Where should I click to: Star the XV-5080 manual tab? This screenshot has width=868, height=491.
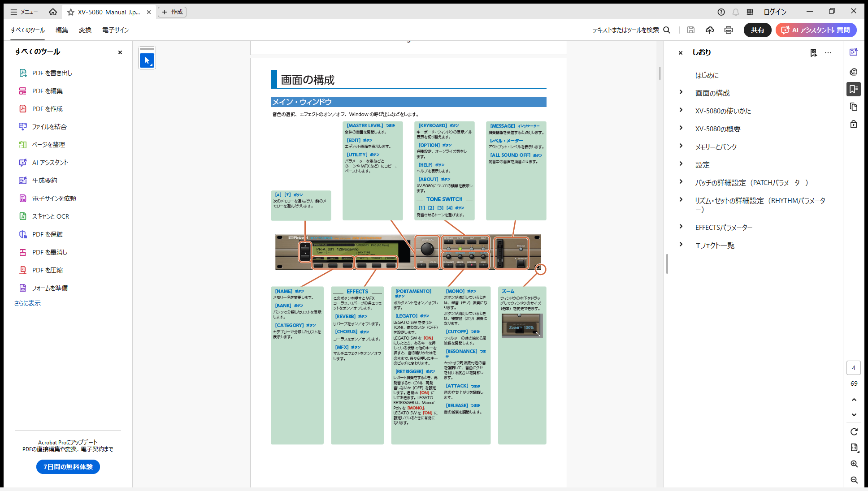click(x=71, y=12)
